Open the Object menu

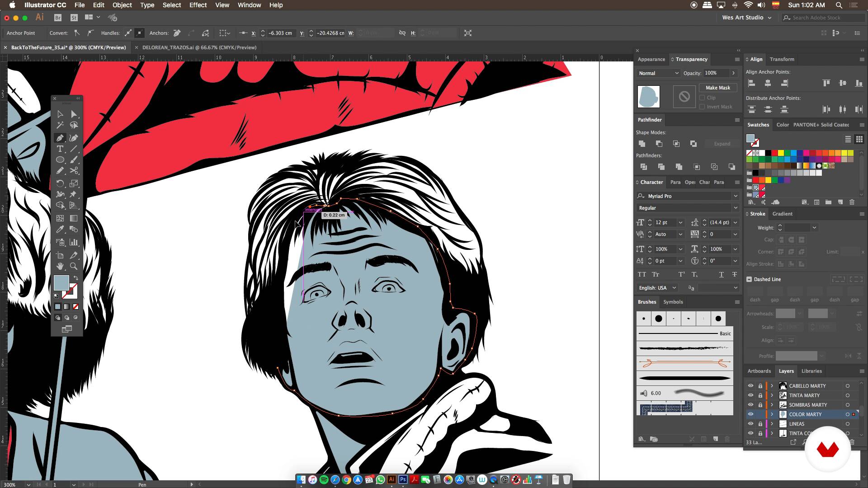pyautogui.click(x=122, y=5)
